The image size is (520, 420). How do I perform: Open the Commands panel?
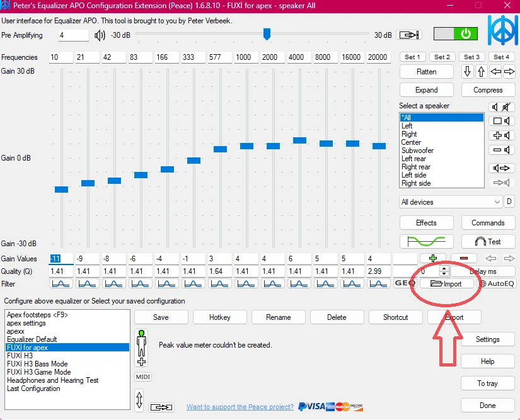click(x=488, y=223)
